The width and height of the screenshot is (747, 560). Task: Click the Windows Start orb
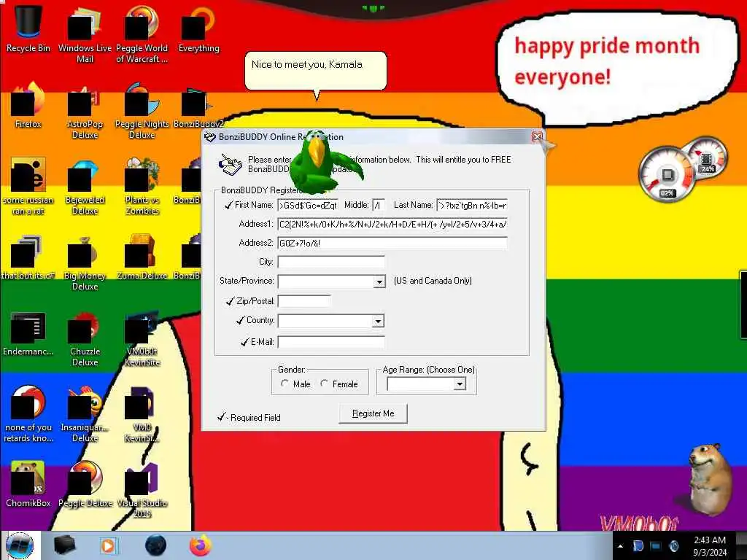pyautogui.click(x=20, y=545)
